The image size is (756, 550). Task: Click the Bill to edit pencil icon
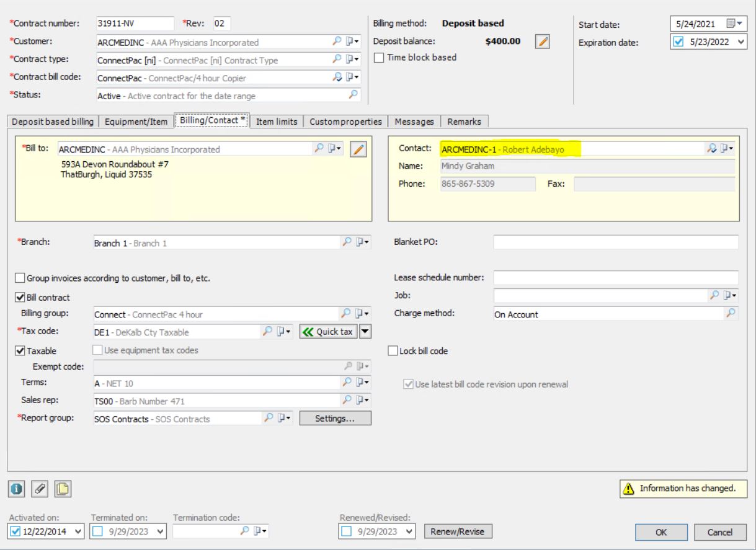[357, 149]
